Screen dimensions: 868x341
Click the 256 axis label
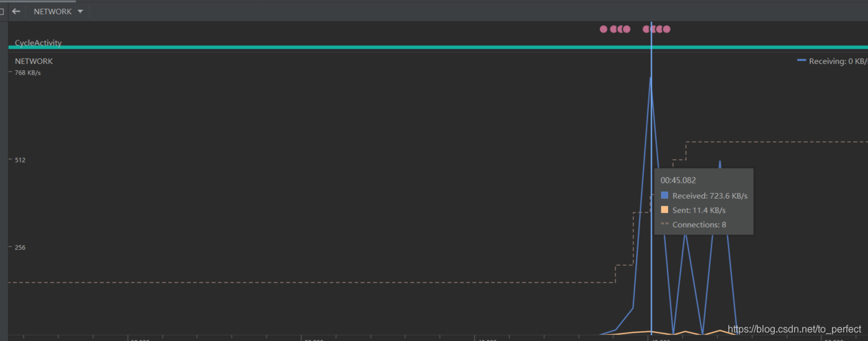20,247
